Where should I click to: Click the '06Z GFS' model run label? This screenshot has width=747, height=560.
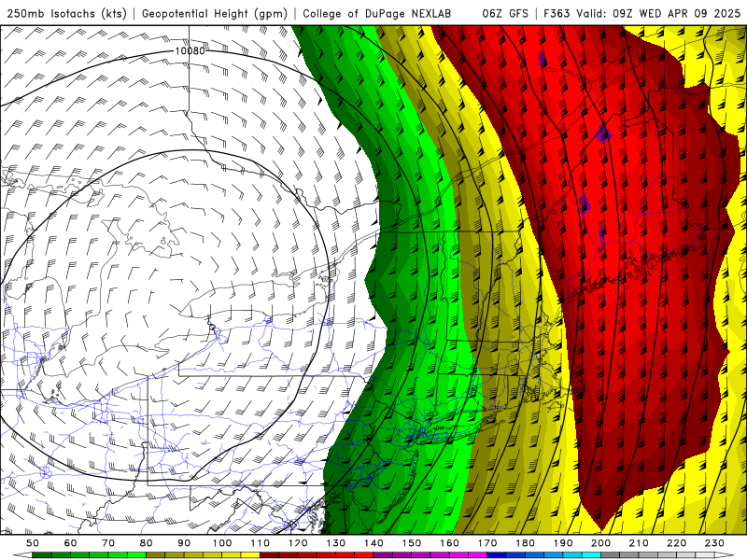pos(505,13)
